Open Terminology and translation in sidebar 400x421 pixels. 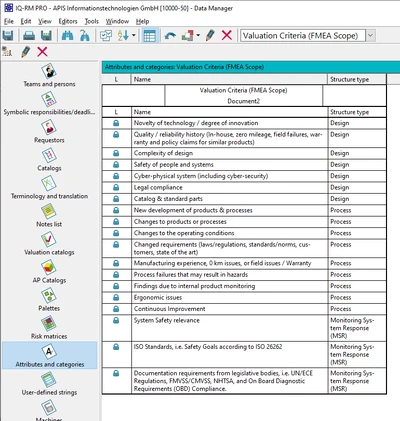49,188
